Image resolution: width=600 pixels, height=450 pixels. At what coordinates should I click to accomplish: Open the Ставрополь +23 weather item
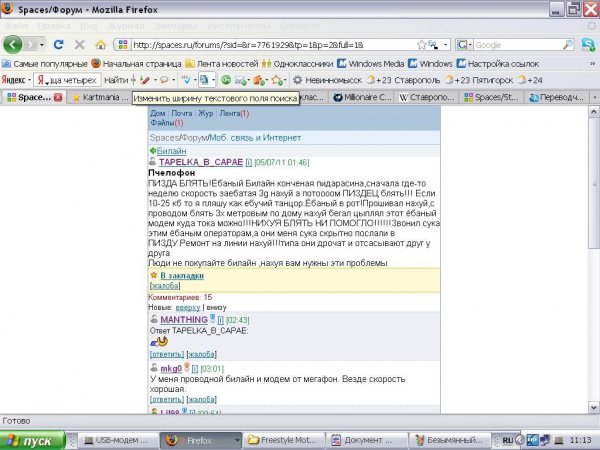404,80
